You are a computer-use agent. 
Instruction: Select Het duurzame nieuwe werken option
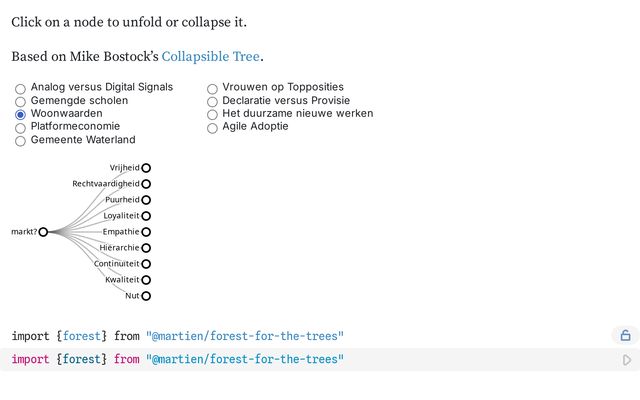point(212,114)
